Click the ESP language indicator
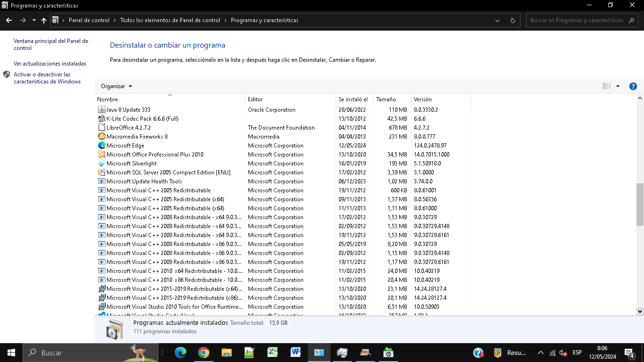The height and width of the screenshot is (362, 644). [x=577, y=353]
